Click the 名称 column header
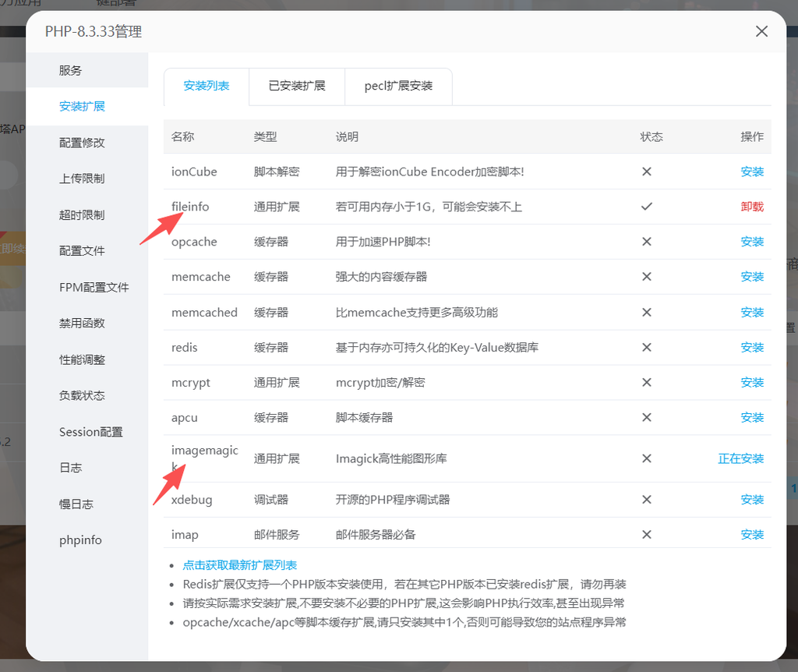This screenshot has height=672, width=798. [182, 137]
